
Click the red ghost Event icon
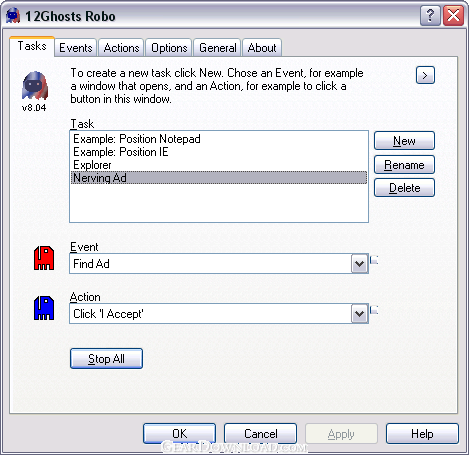[x=44, y=258]
